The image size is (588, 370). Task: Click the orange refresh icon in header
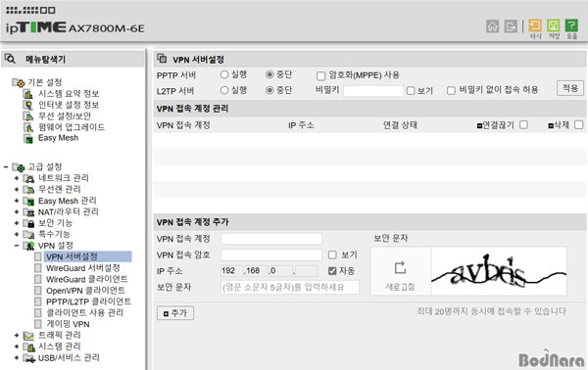coord(535,25)
